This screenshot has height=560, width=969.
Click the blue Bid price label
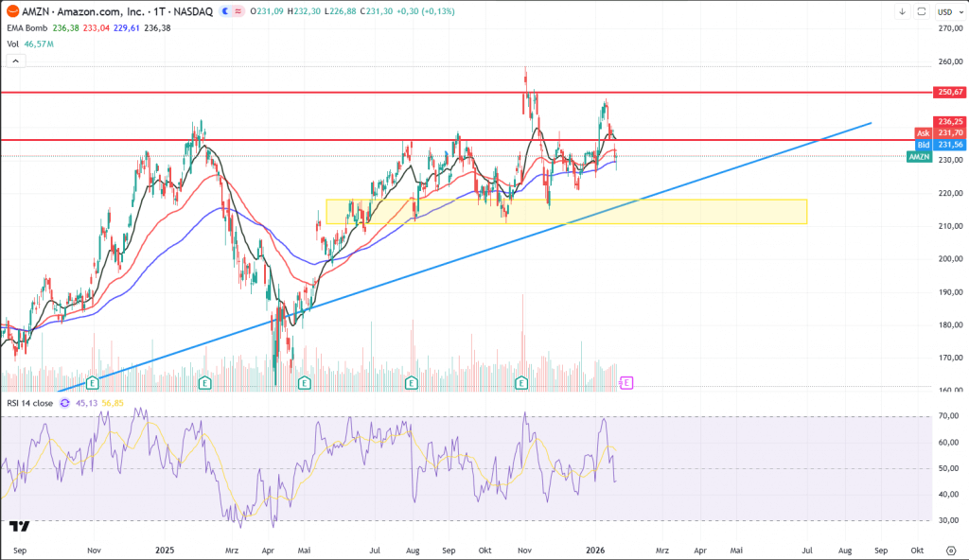point(924,145)
